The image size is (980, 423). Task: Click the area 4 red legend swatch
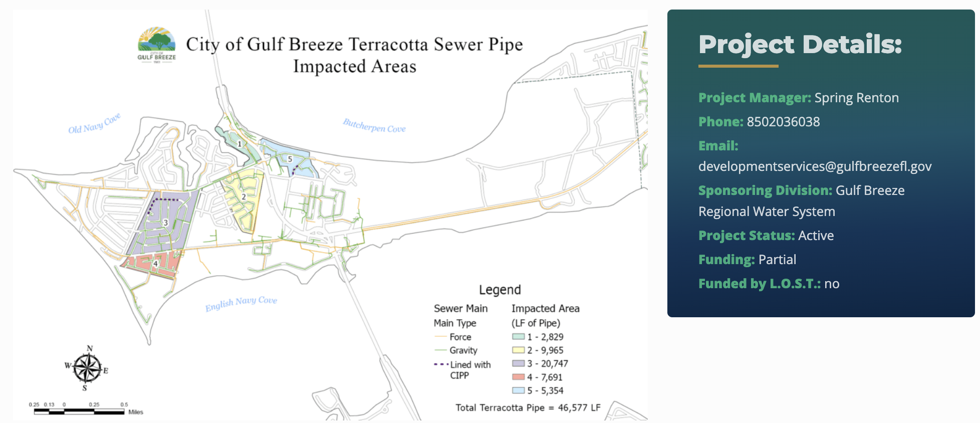(518, 377)
